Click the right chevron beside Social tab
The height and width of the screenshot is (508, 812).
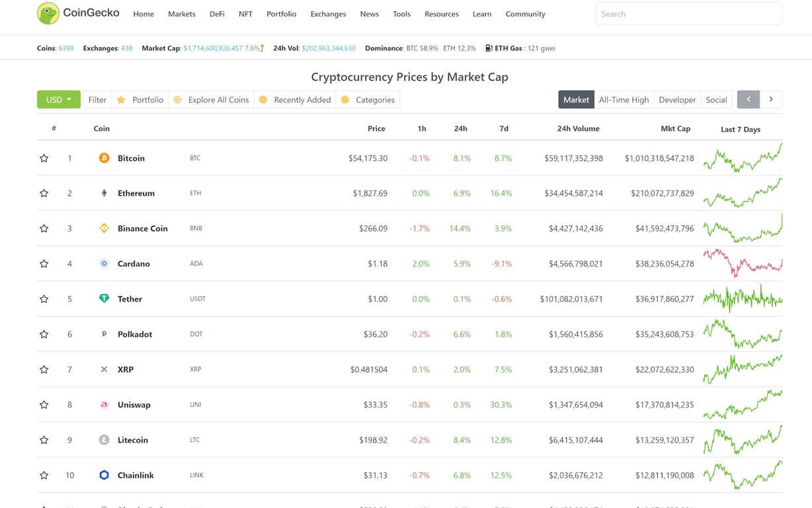(x=771, y=99)
